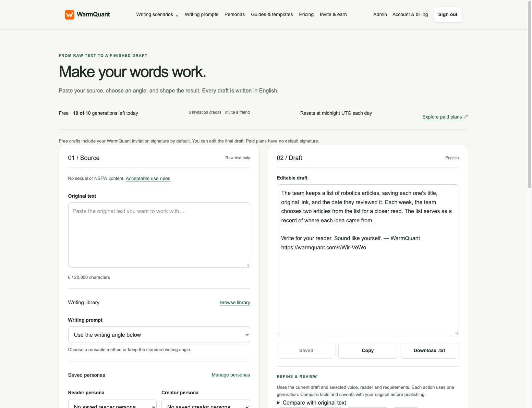Open the Acceptable use rules link
Screen dimensions: 532x408
point(148,178)
